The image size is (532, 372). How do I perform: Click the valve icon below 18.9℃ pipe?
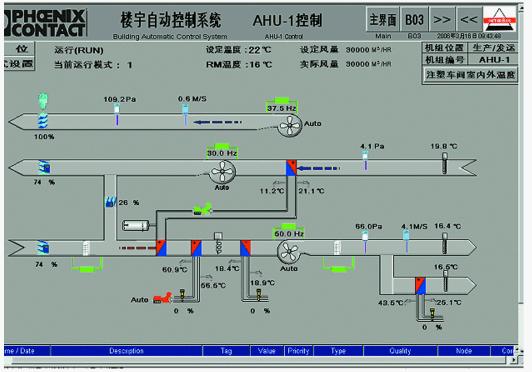pos(259,294)
